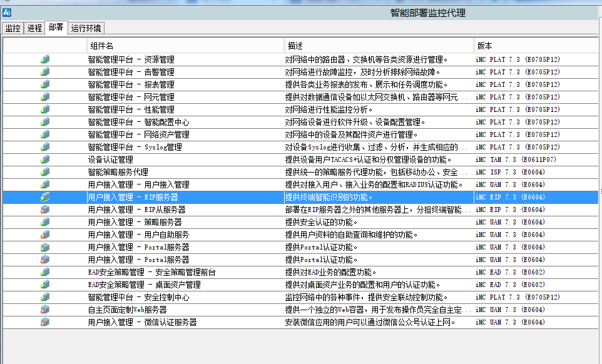Switch to the 进程 tab

coord(34,28)
